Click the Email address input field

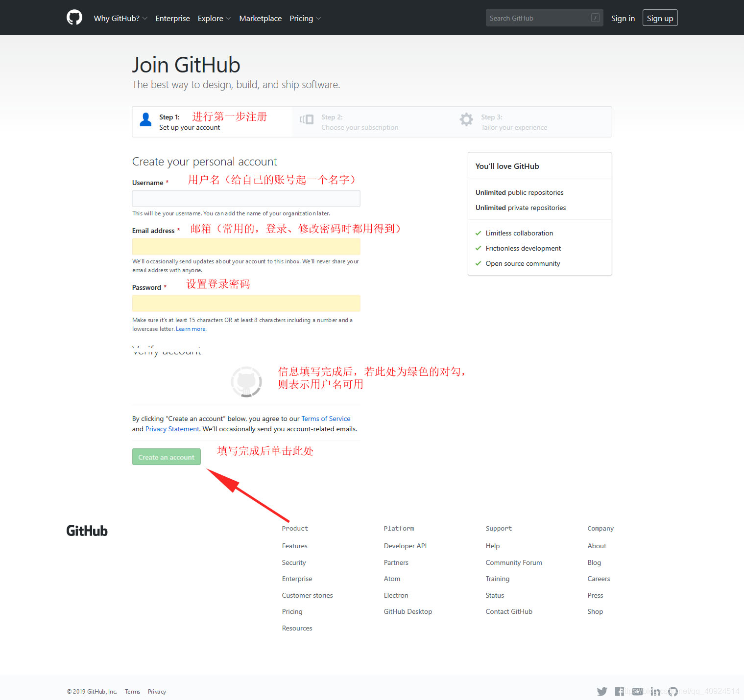coord(246,247)
